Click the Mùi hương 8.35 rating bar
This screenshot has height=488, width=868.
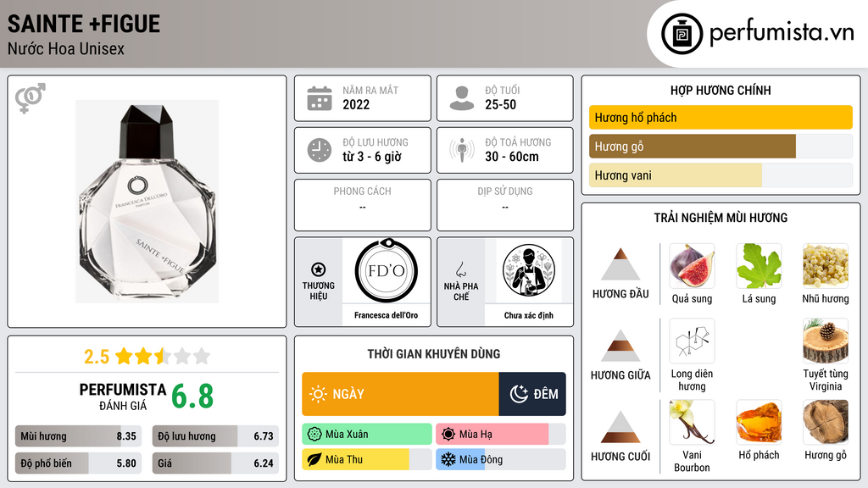click(x=79, y=436)
